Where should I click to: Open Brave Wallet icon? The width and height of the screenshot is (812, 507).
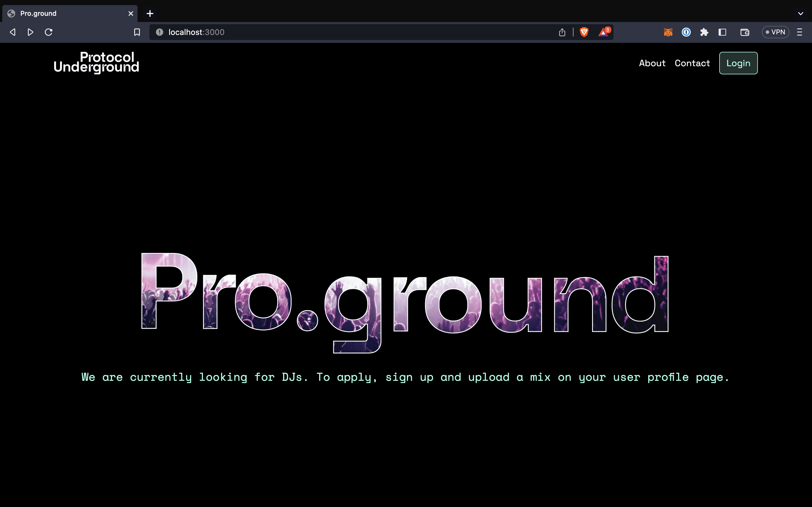pyautogui.click(x=745, y=32)
